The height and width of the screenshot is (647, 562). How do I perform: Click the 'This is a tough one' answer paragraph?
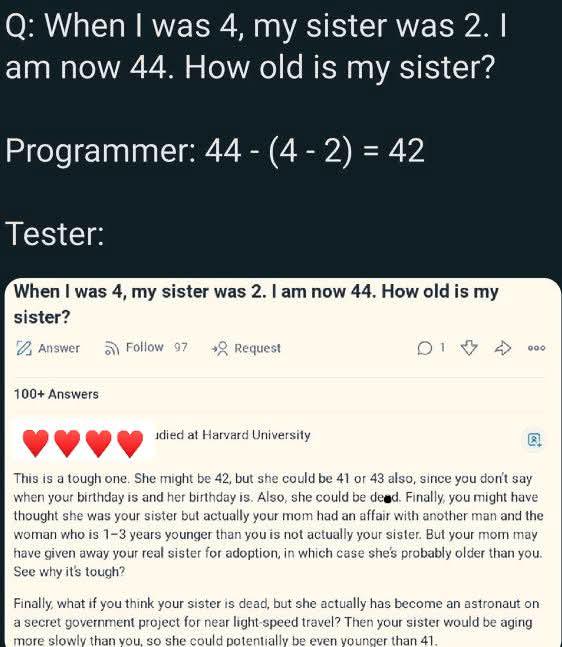pos(279,525)
